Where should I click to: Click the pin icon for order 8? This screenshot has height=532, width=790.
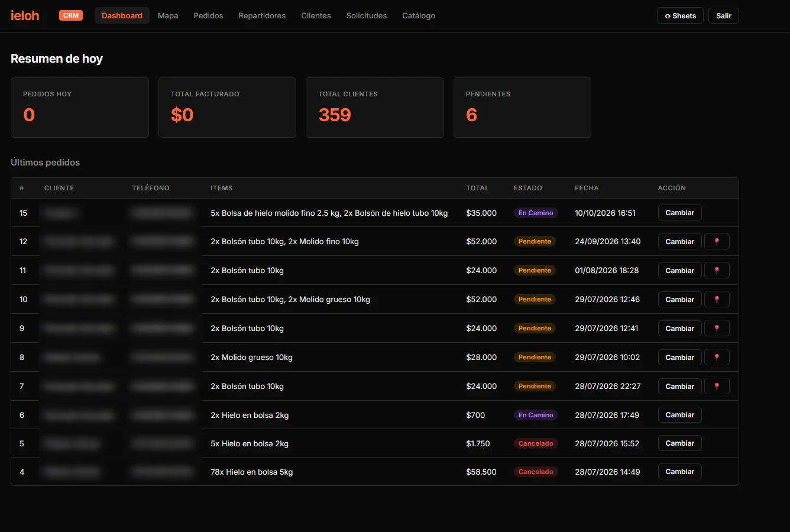coord(717,357)
